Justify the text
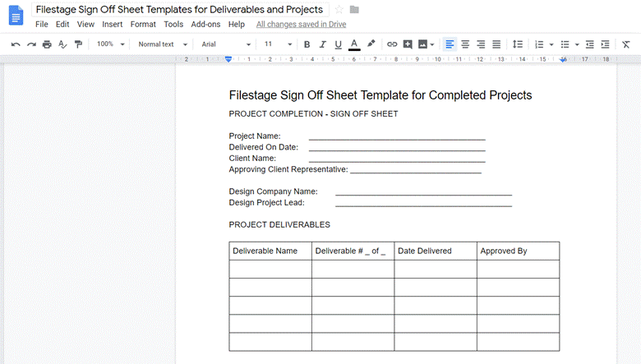The image size is (641, 364). pos(496,44)
